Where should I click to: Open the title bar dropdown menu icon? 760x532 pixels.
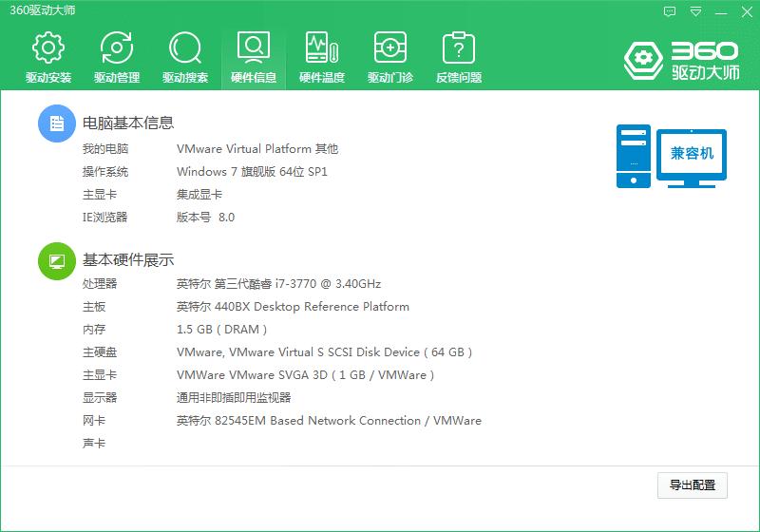695,11
